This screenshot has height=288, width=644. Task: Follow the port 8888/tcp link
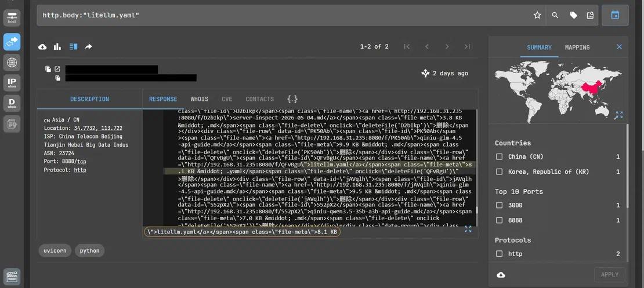pos(73,161)
